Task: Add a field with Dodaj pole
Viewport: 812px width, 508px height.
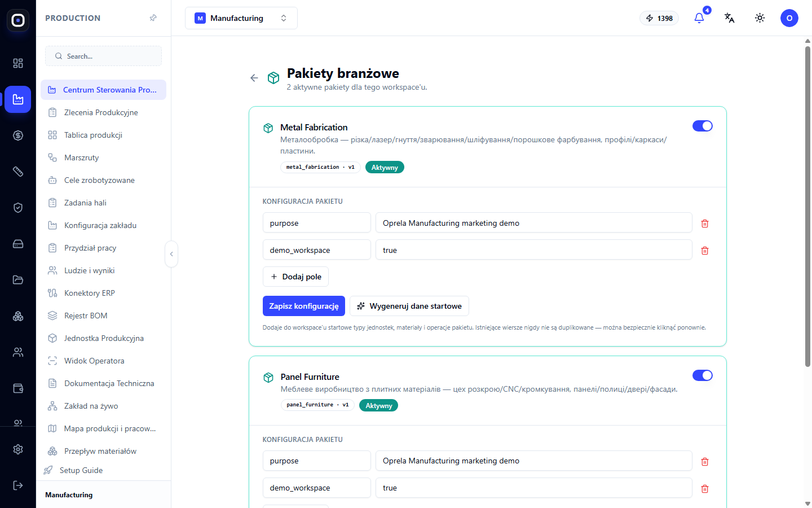Action: pos(295,277)
